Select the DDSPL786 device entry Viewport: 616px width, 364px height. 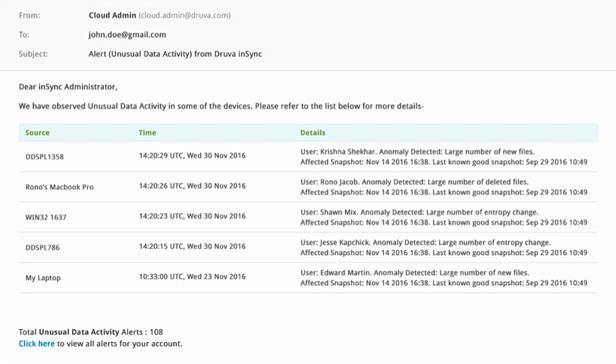point(42,247)
